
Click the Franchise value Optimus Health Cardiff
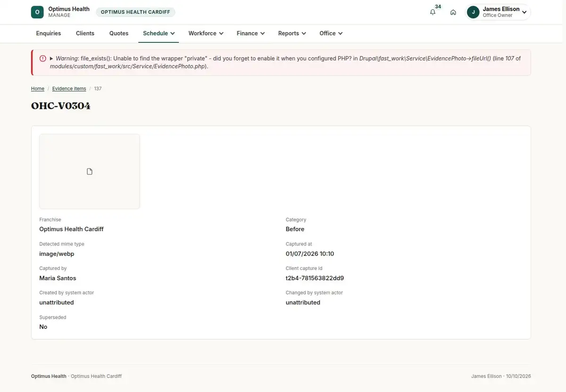(71, 229)
